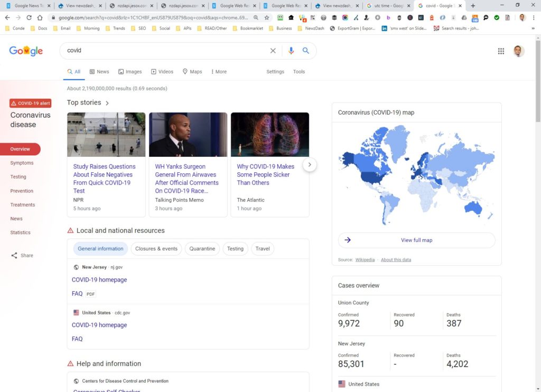Switch to the News search tab
This screenshot has height=392, width=541.
click(99, 72)
